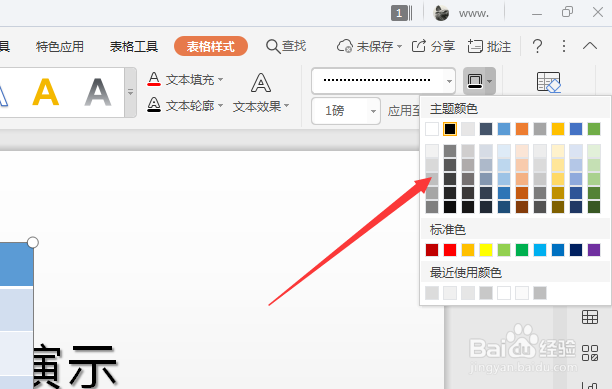The height and width of the screenshot is (389, 612).
Task: Pick light blue standard color
Action: [540, 250]
